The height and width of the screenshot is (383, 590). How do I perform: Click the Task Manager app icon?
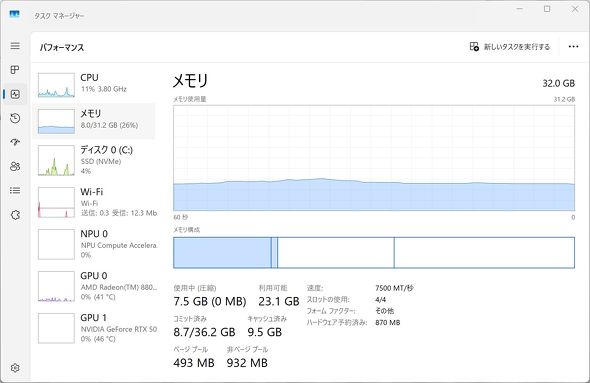click(x=14, y=14)
